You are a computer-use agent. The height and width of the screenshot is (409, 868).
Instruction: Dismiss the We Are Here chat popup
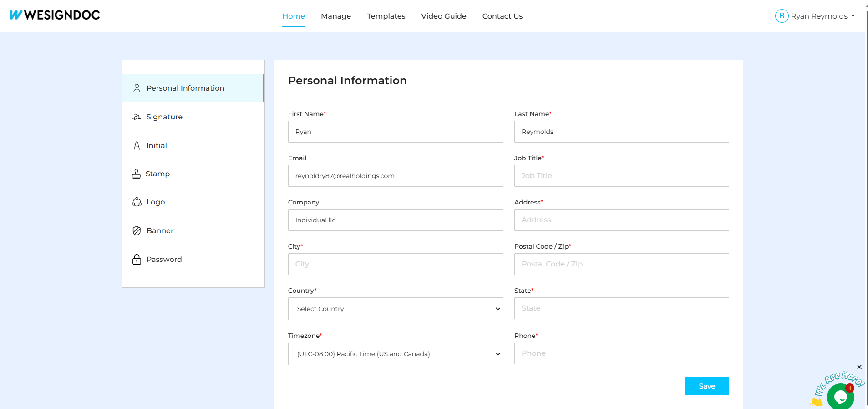point(859,367)
